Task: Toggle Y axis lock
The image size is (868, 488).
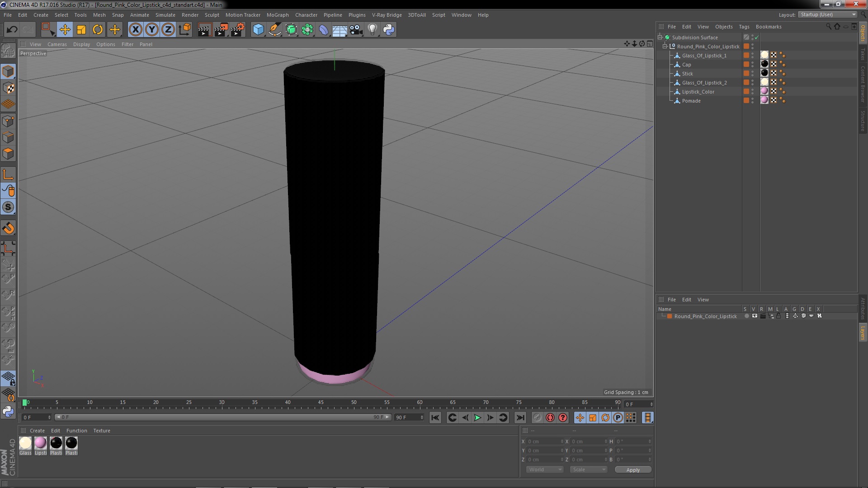Action: pos(152,30)
